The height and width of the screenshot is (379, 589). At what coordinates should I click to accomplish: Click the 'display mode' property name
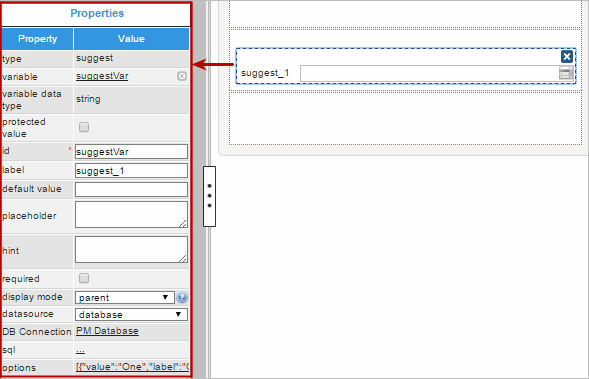coord(32,297)
